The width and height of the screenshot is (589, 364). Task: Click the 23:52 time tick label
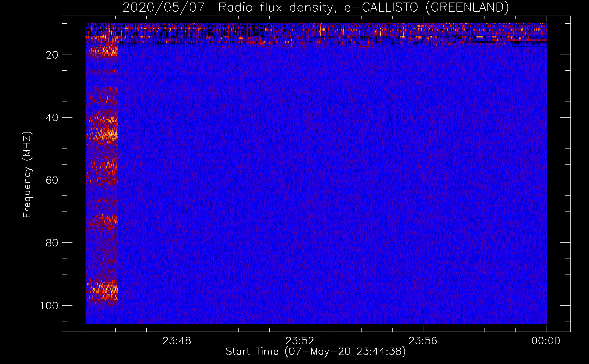click(x=300, y=341)
